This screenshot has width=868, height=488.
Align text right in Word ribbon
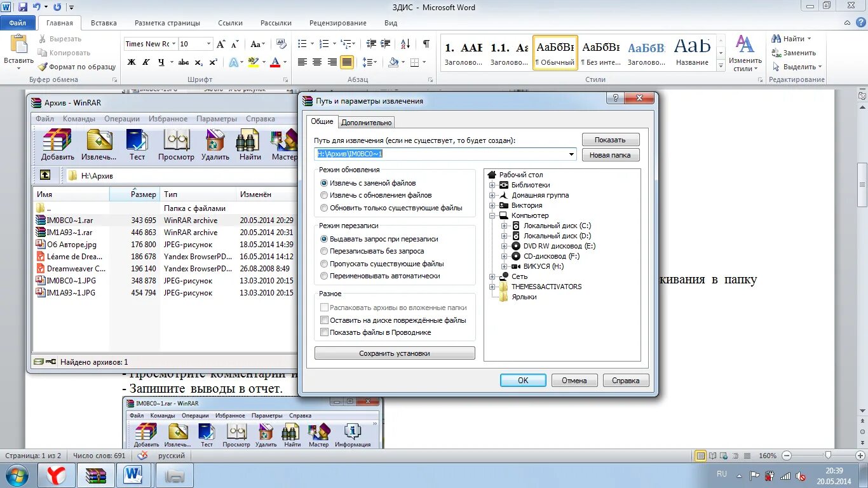(332, 62)
